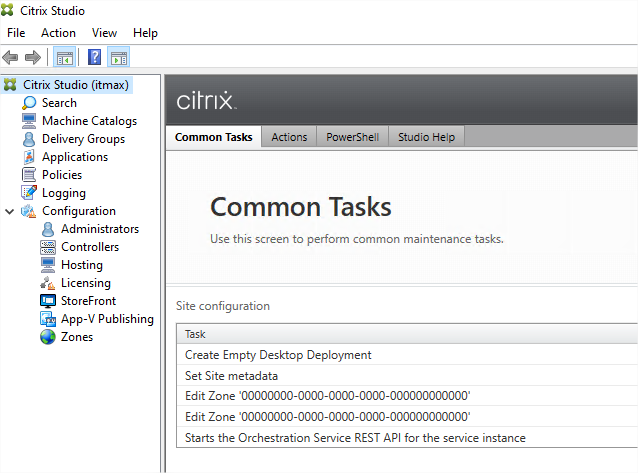Switch to the Actions tab

(289, 137)
